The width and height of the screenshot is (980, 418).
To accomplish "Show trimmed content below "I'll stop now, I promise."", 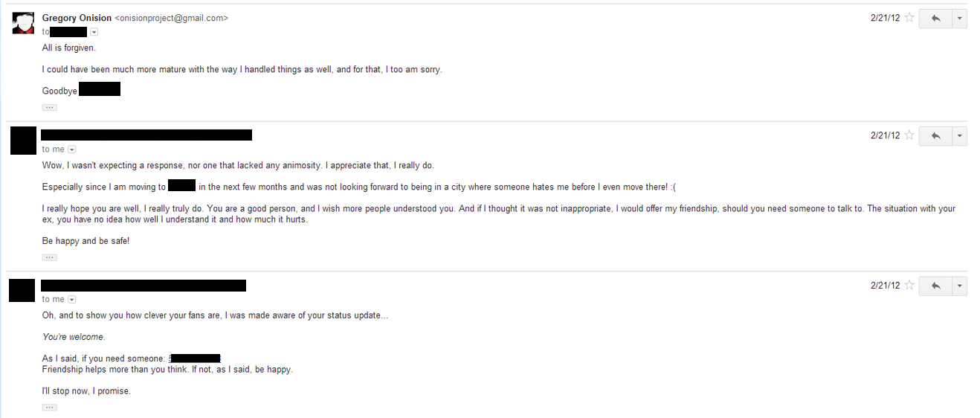I will [x=49, y=408].
